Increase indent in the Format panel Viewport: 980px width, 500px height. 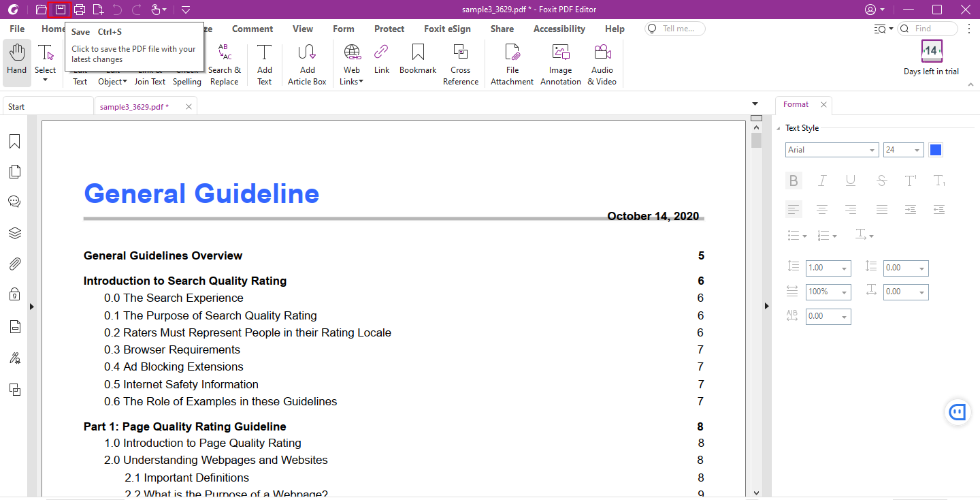point(911,210)
